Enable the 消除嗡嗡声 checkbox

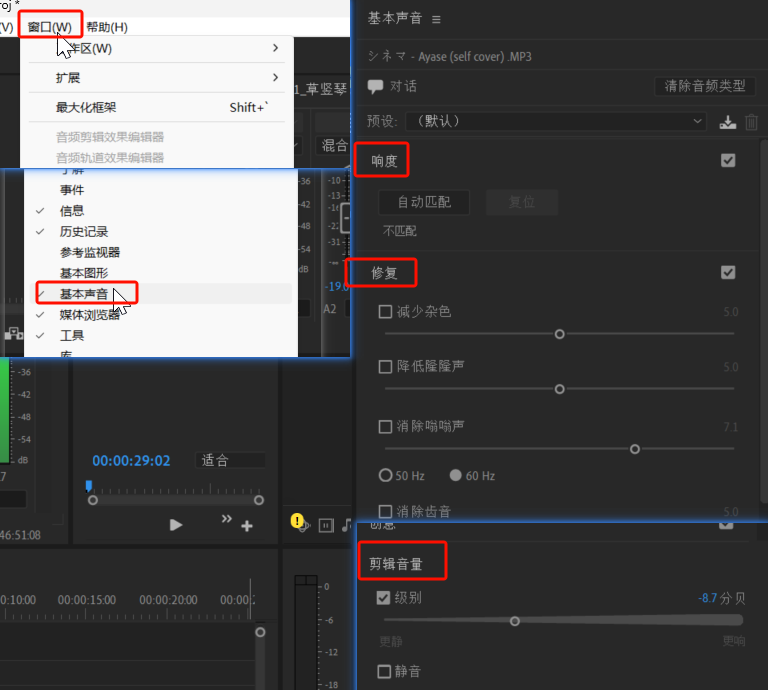point(385,427)
